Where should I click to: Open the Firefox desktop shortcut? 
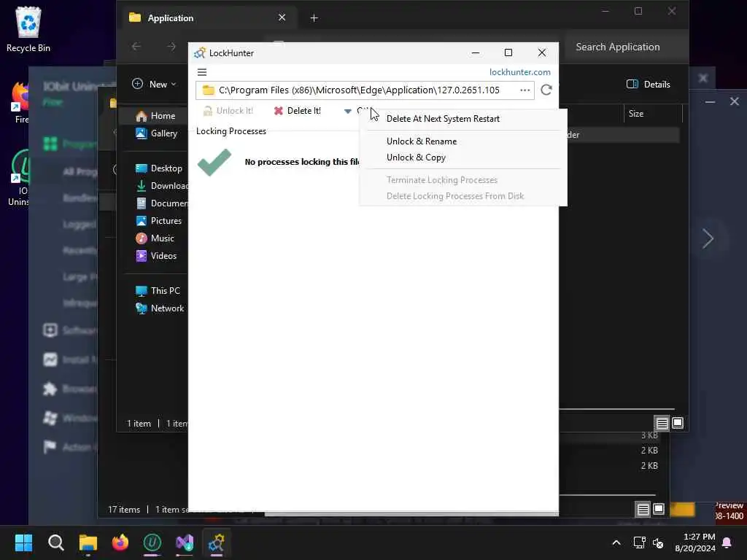(21, 102)
